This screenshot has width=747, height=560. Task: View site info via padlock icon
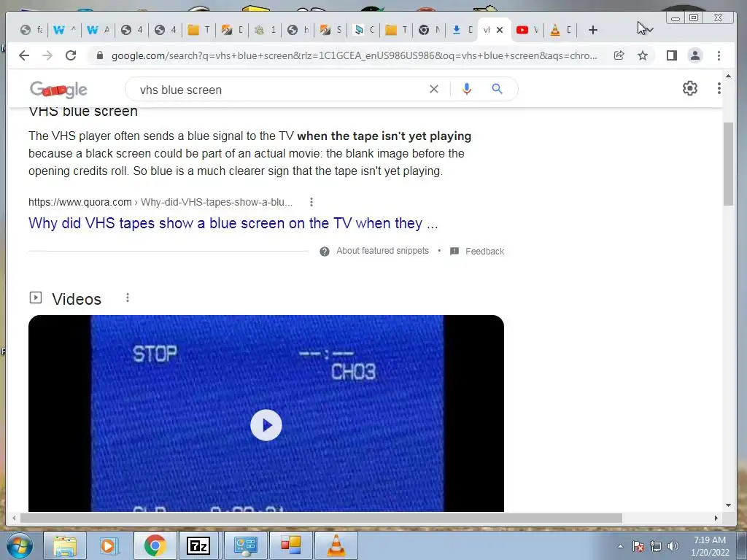click(99, 55)
